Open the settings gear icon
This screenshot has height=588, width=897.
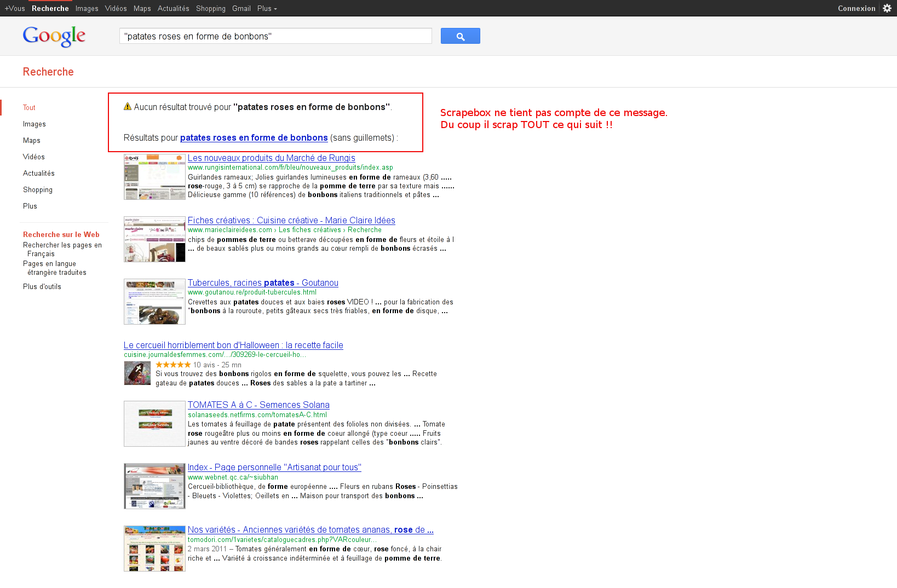pyautogui.click(x=887, y=8)
